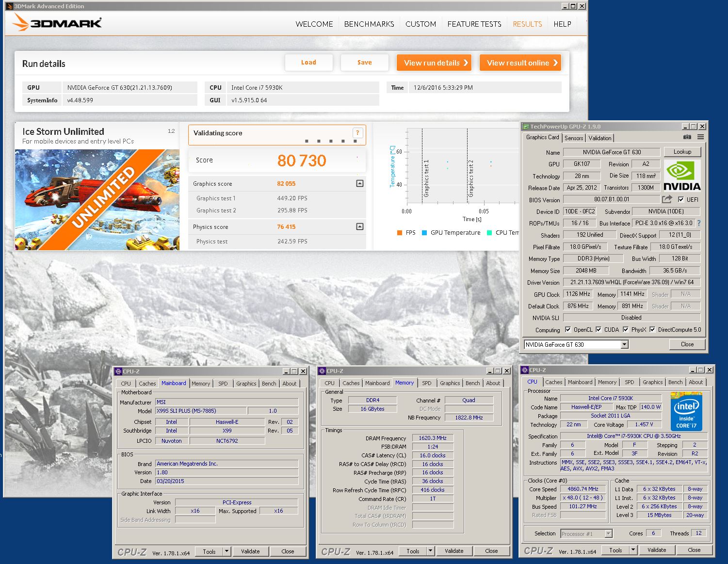Open the WELCOME page in 3DMark

coord(314,24)
